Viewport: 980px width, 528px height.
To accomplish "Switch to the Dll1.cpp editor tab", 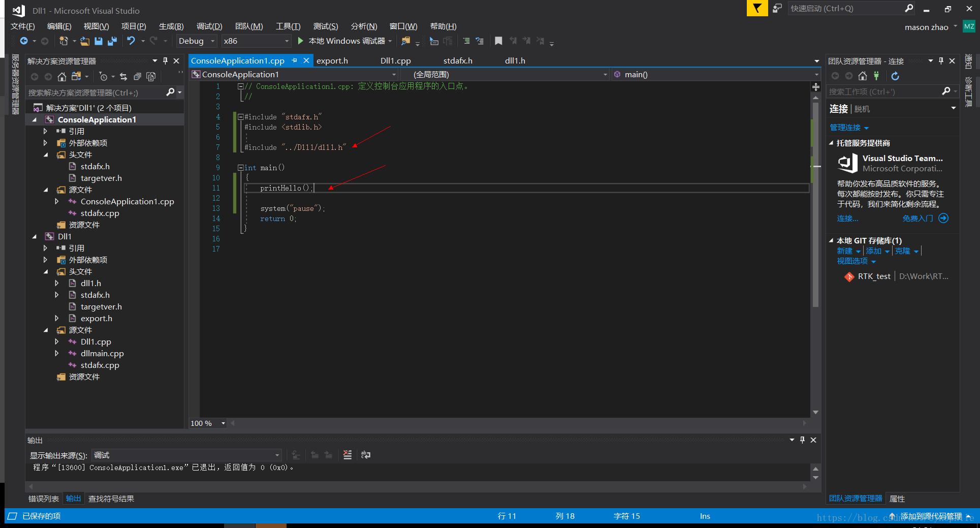I will [x=395, y=61].
